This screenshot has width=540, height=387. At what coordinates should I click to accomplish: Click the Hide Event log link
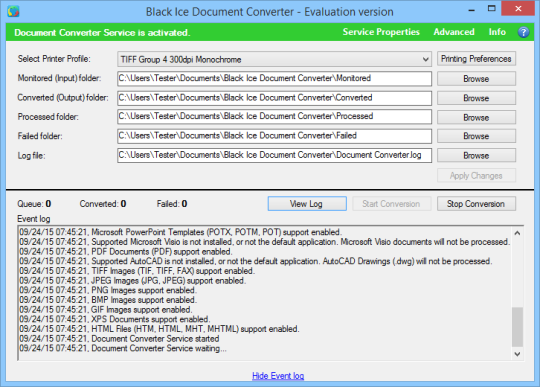point(278,376)
